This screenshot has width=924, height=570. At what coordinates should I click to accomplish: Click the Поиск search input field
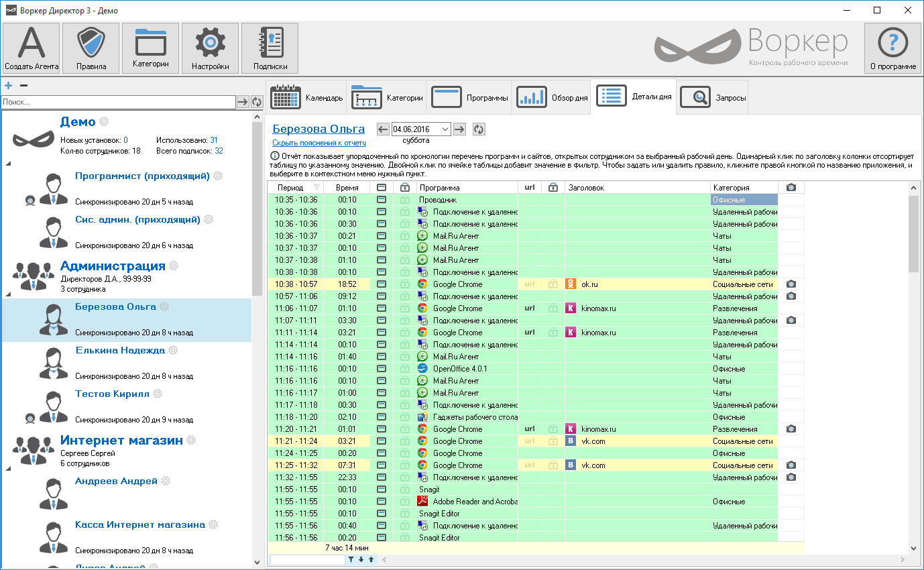(118, 102)
